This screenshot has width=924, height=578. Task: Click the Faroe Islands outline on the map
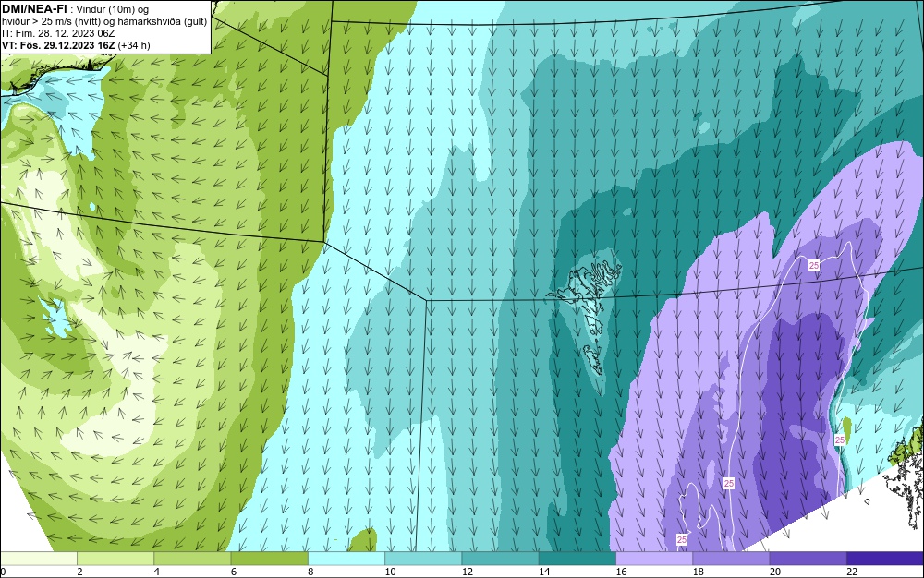[x=586, y=318]
